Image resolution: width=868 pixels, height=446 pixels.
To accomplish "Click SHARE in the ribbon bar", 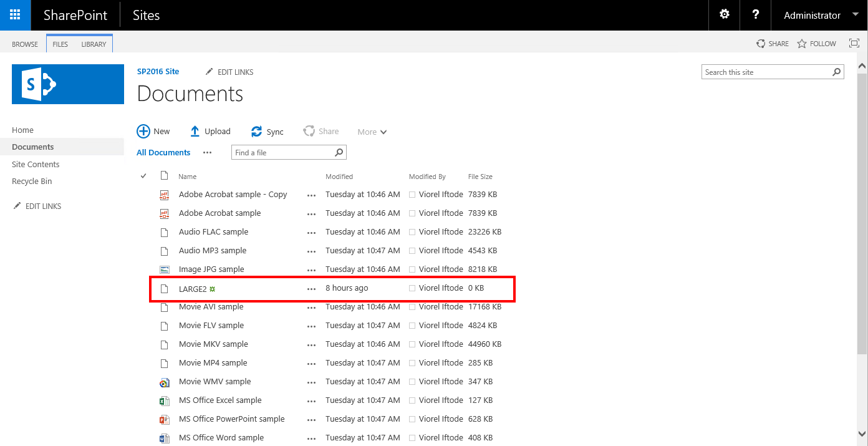I will pos(773,44).
